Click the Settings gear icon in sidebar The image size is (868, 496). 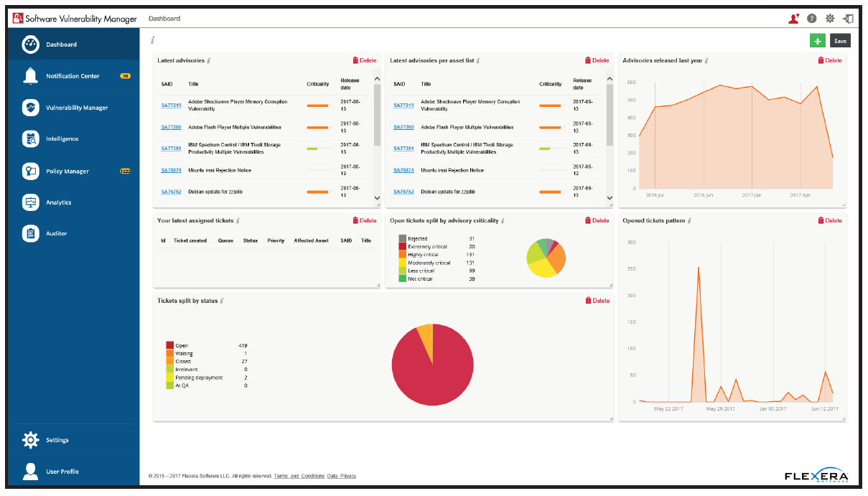click(30, 440)
